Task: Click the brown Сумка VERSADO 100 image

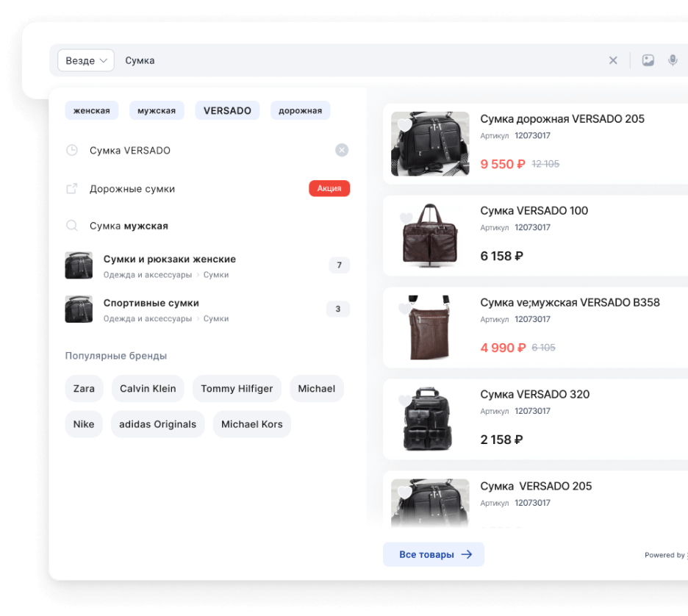Action: point(430,236)
